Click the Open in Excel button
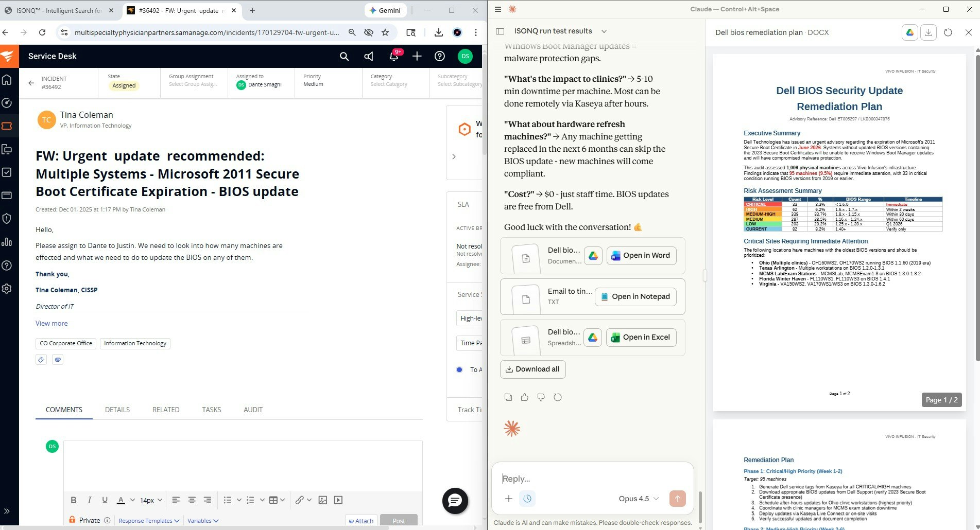980x530 pixels. pyautogui.click(x=641, y=338)
